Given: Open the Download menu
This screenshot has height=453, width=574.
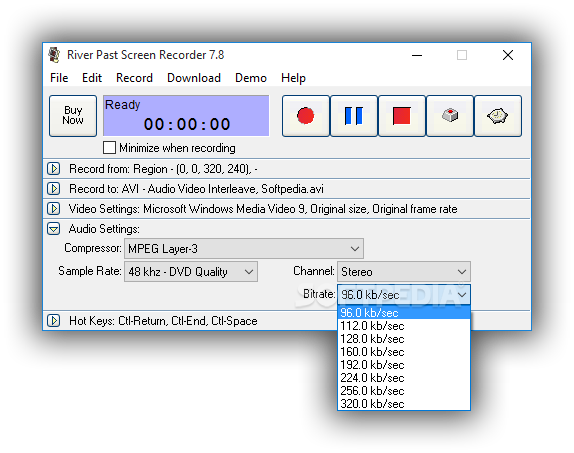Looking at the screenshot, I should click(194, 78).
